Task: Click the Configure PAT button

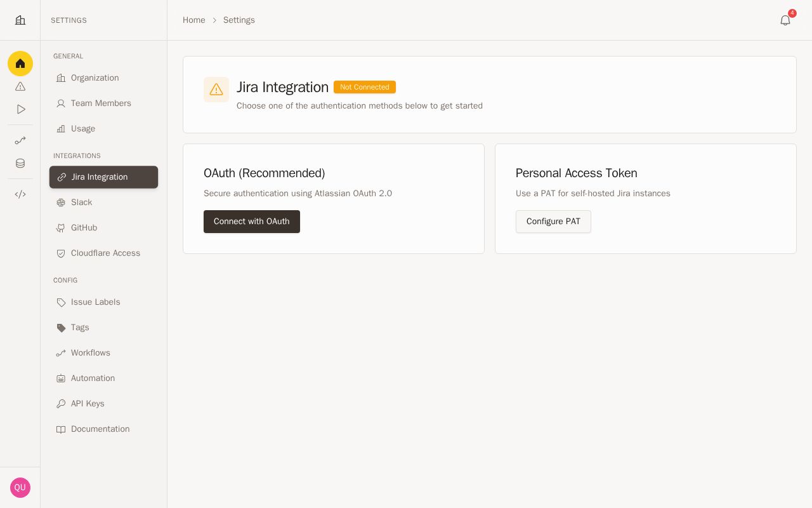Action: [x=553, y=222]
